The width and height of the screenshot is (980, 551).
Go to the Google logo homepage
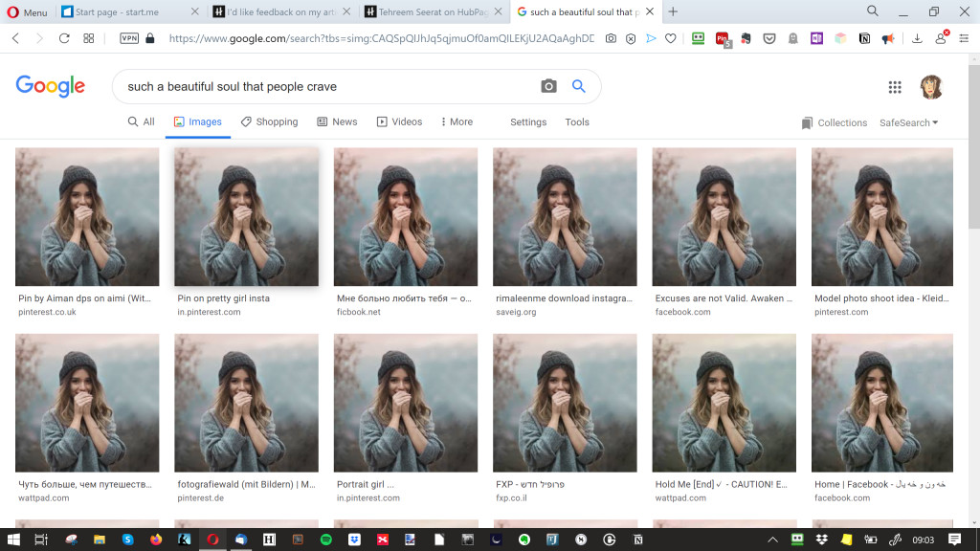[x=51, y=86]
